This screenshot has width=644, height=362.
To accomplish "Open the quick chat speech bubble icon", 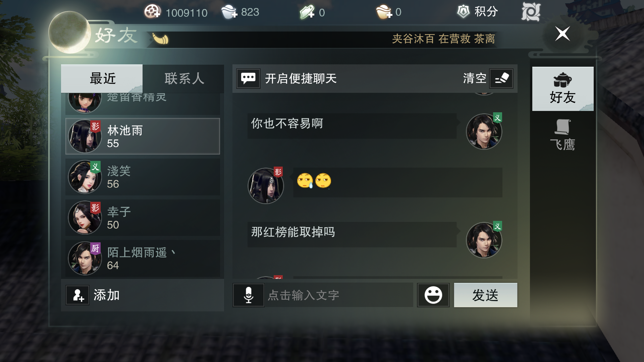I will point(248,79).
